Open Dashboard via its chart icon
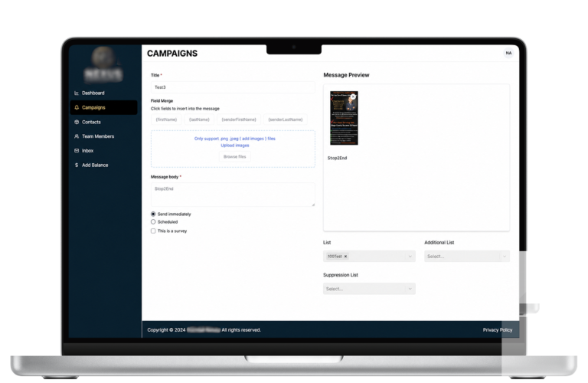This screenshot has height=383, width=588. [77, 93]
